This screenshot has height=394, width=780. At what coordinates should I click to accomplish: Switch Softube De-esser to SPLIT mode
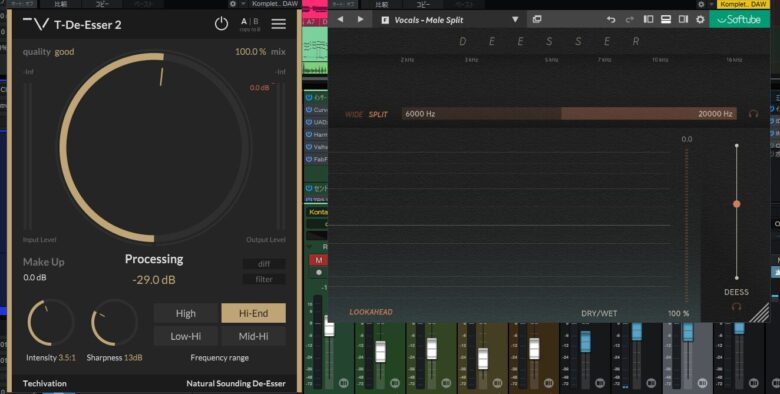tap(378, 114)
